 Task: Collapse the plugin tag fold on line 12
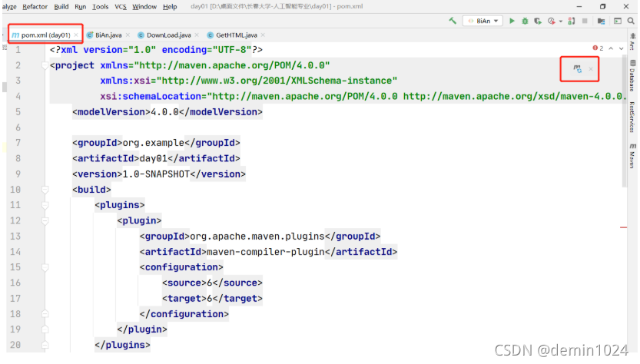(x=45, y=220)
